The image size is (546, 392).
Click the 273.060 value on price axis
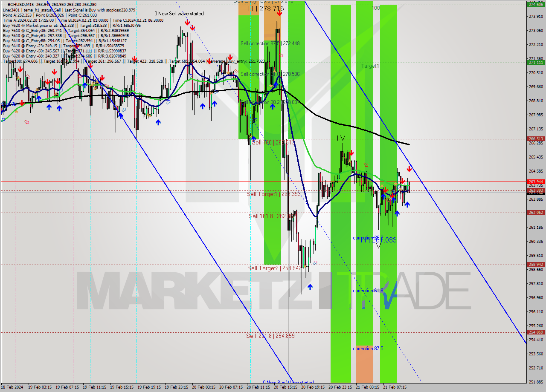(x=536, y=31)
